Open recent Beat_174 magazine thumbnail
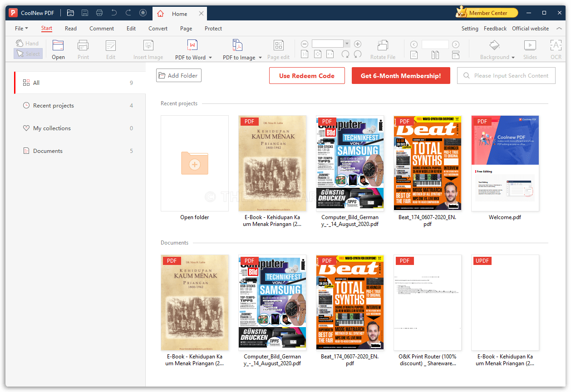This screenshot has width=571, height=392. (x=428, y=163)
